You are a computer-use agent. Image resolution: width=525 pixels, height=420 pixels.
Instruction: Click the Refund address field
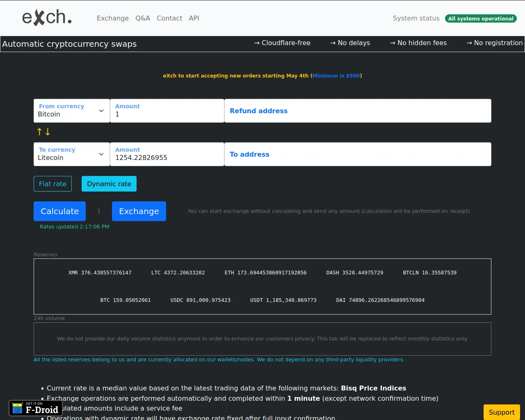(358, 111)
